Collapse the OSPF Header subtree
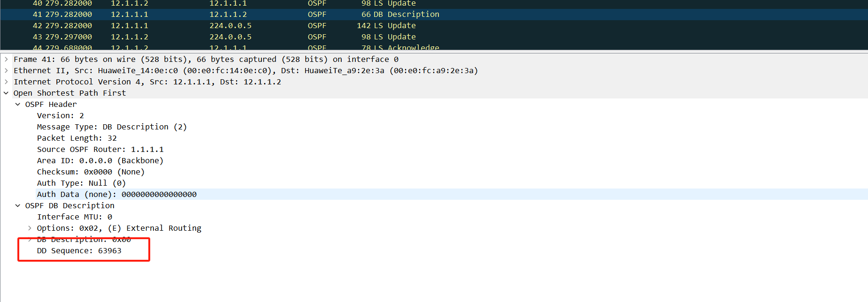This screenshot has height=302, width=868. (x=18, y=104)
